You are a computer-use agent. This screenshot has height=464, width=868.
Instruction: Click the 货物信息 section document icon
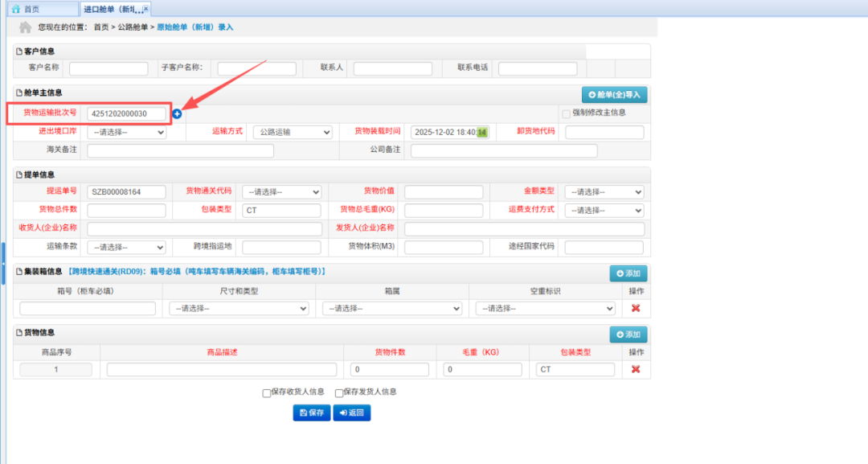[19, 333]
